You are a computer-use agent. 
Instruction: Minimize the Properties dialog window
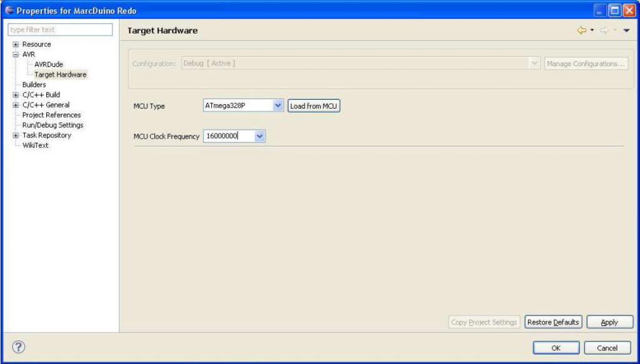[600, 11]
